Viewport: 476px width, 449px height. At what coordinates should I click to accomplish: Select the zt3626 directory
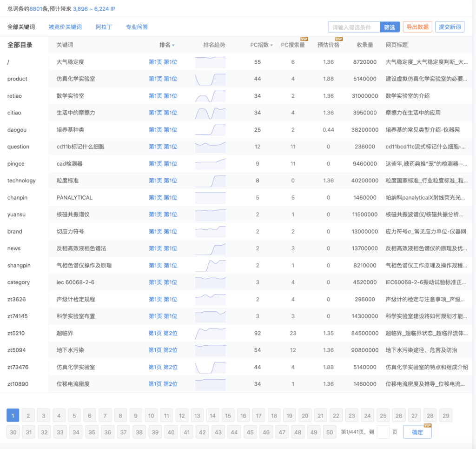tap(16, 299)
